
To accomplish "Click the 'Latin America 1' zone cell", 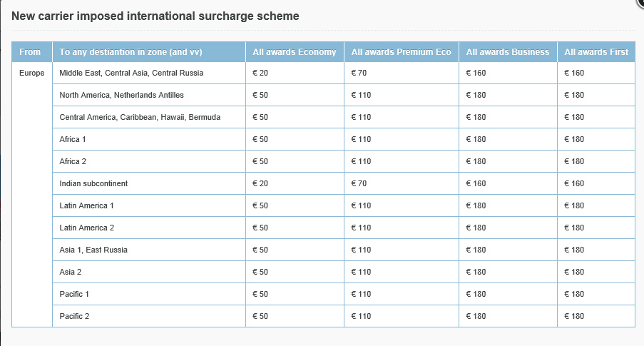I will tap(86, 205).
